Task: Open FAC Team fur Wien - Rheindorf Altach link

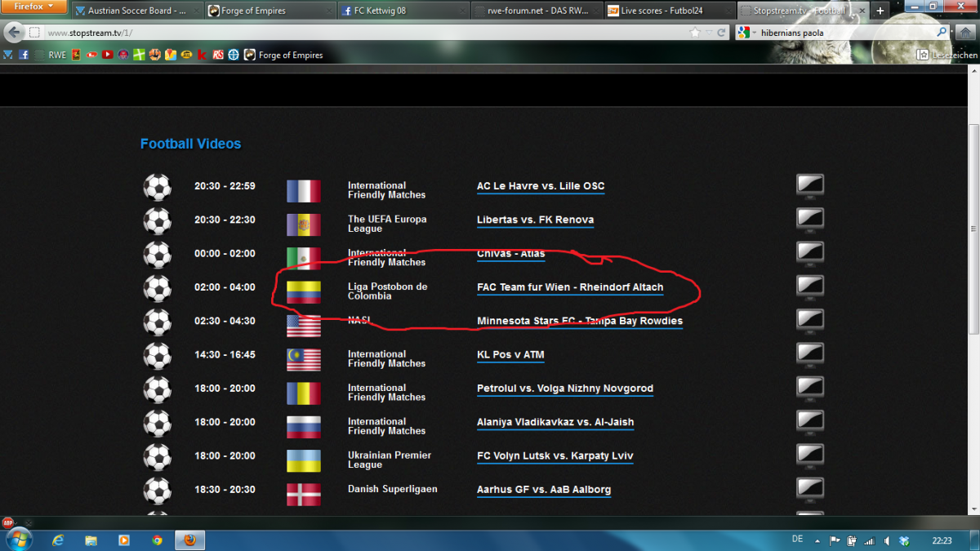Action: (x=570, y=287)
